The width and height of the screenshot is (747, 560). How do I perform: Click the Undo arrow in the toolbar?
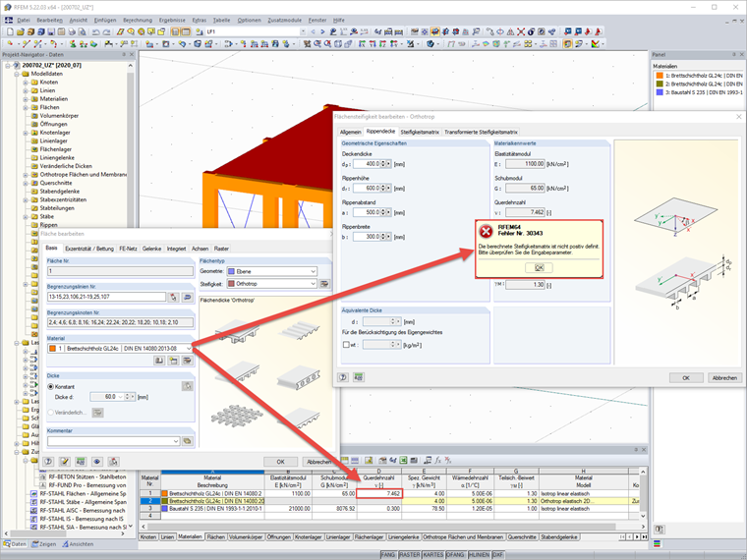point(95,31)
